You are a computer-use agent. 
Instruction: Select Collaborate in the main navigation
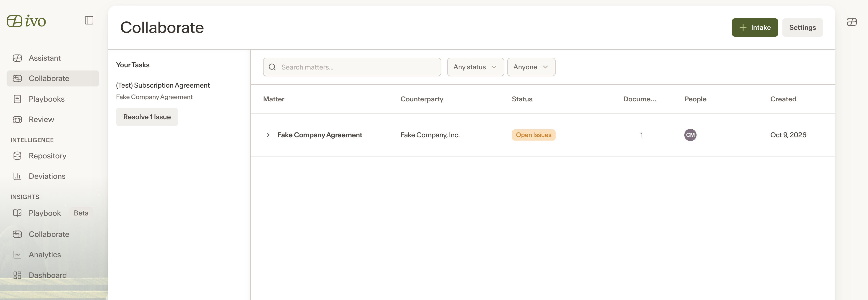53,78
